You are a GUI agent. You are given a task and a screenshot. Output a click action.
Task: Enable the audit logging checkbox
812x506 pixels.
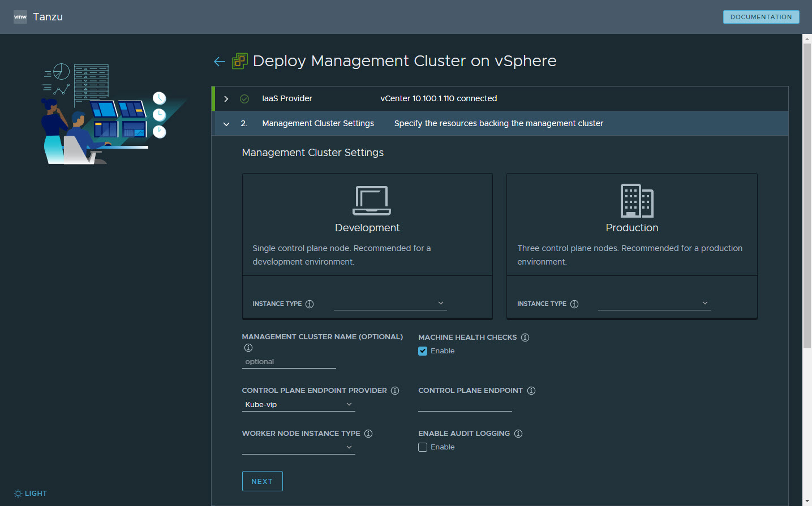tap(423, 447)
